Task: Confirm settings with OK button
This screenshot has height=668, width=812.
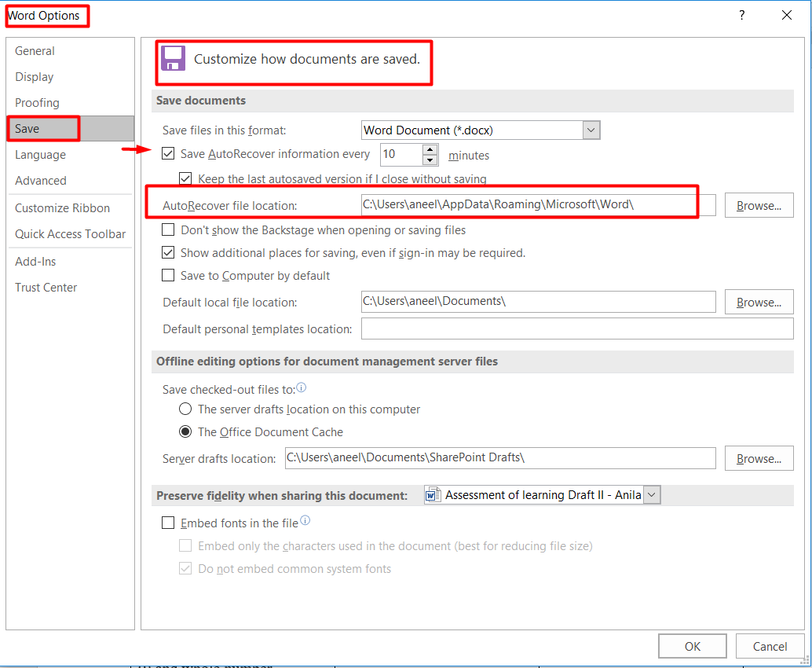Action: [693, 646]
